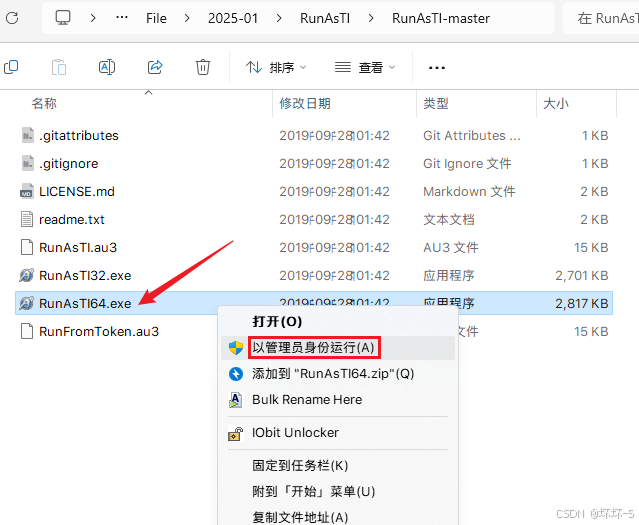Viewport: 639px width, 525px height.
Task: Click the Copy toolbar icon
Action: point(11,67)
